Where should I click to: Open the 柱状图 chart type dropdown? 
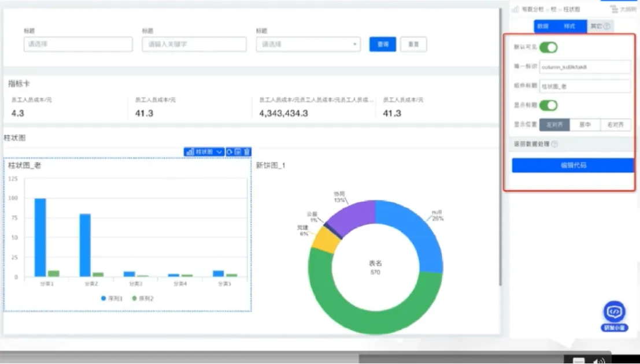tap(204, 152)
